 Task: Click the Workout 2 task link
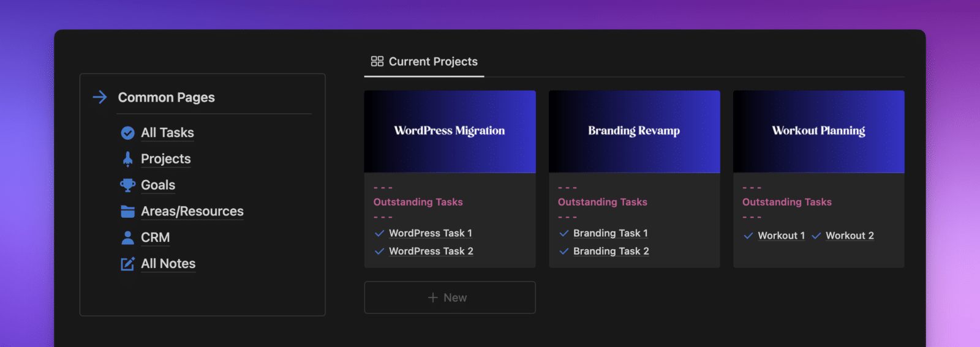pos(850,236)
